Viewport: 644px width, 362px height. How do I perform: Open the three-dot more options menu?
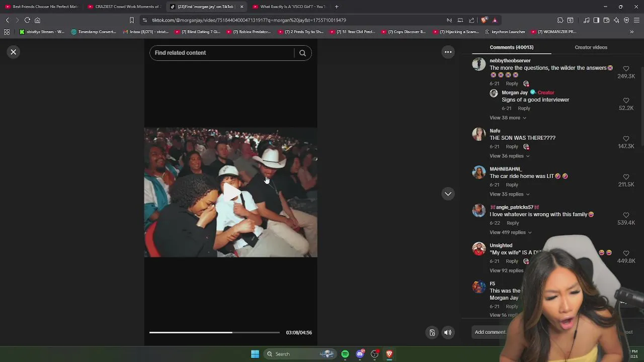pyautogui.click(x=448, y=52)
